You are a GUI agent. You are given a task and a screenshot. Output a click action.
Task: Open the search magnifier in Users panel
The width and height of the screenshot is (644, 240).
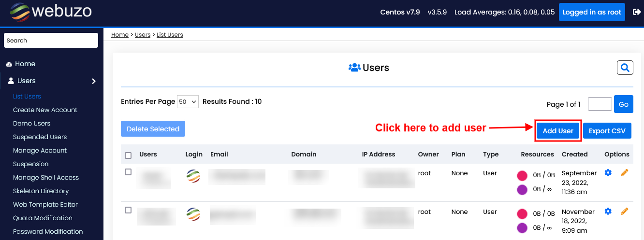click(625, 68)
